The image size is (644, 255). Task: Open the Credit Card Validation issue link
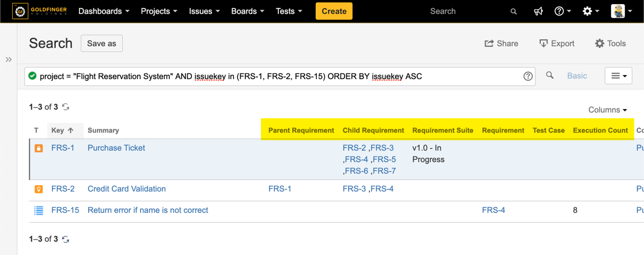pos(127,189)
